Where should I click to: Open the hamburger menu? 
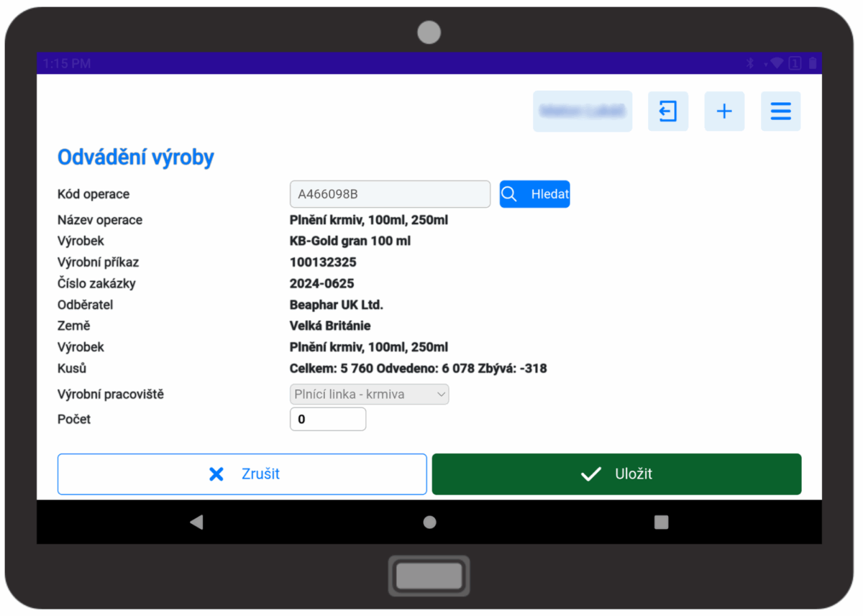pos(780,111)
